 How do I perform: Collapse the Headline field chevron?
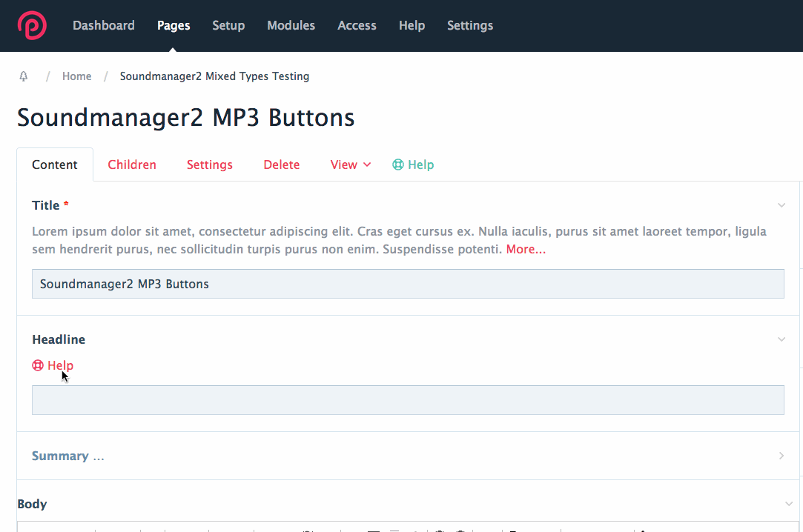pyautogui.click(x=781, y=339)
